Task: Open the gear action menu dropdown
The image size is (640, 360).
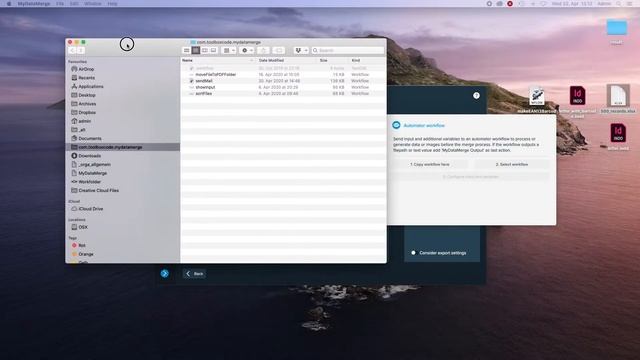Action: point(247,50)
